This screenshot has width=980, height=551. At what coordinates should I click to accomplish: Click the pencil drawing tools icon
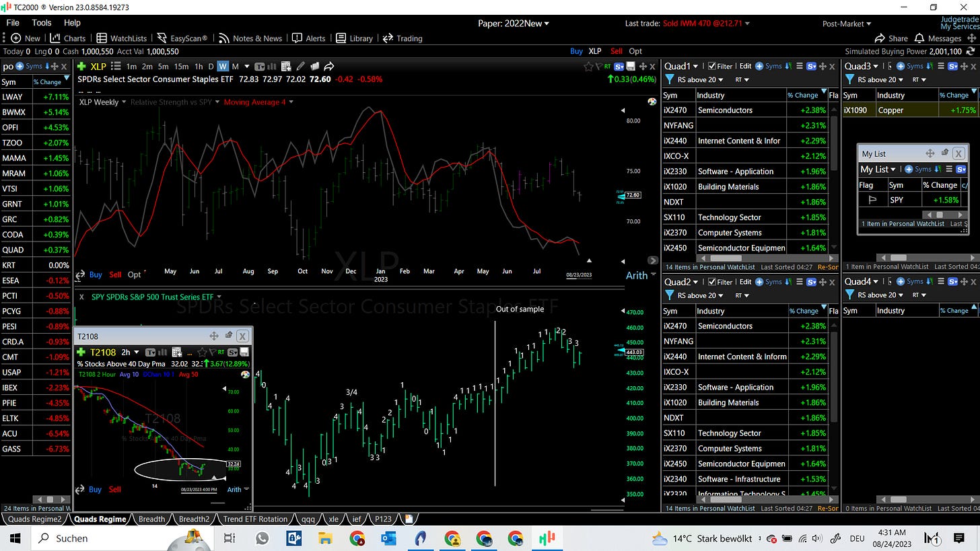[x=300, y=67]
